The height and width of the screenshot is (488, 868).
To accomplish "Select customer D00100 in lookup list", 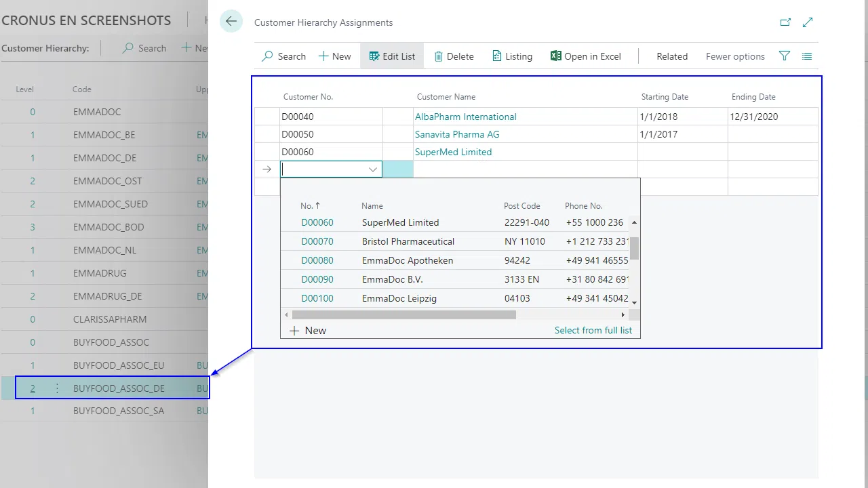I will (317, 298).
